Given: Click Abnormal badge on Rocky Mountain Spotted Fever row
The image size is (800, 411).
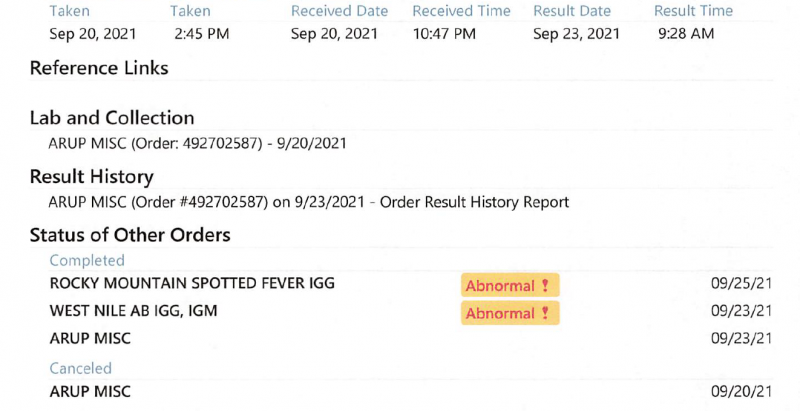Looking at the screenshot, I should point(509,285).
